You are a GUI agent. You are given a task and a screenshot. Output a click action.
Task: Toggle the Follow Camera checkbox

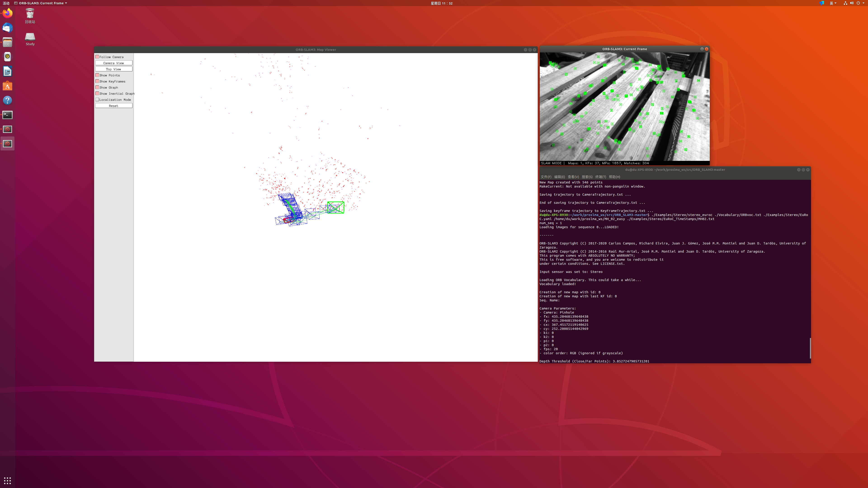(x=97, y=57)
